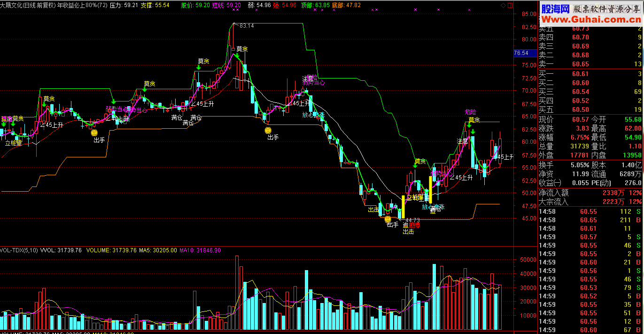Click the 买四 bid row at 60.52
Image resolution: width=644 pixels, height=334 pixels.
(x=590, y=101)
